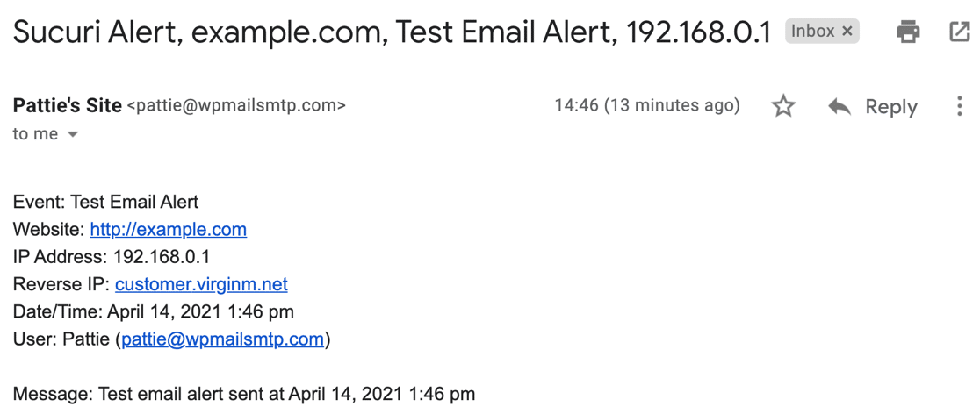The width and height of the screenshot is (980, 414).
Task: Remove the Inbox label via its X
Action: (x=847, y=32)
